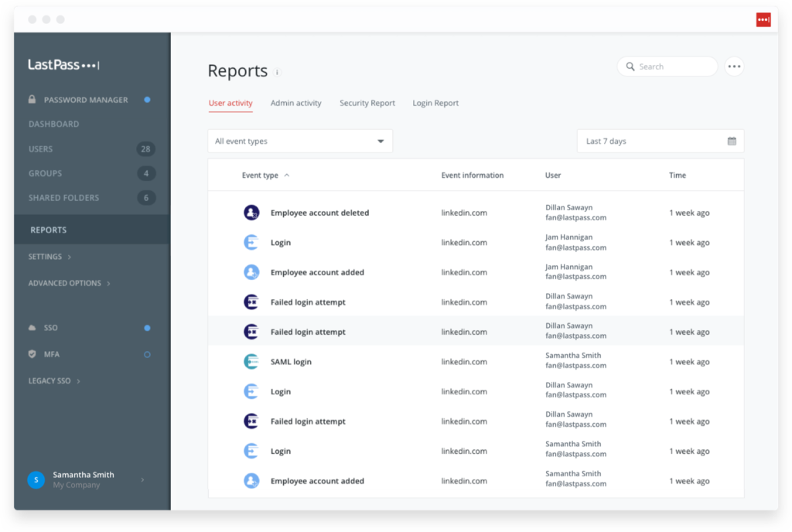Viewport: 792px width, 532px height.
Task: Switch to the Admin activity tab
Action: point(295,103)
